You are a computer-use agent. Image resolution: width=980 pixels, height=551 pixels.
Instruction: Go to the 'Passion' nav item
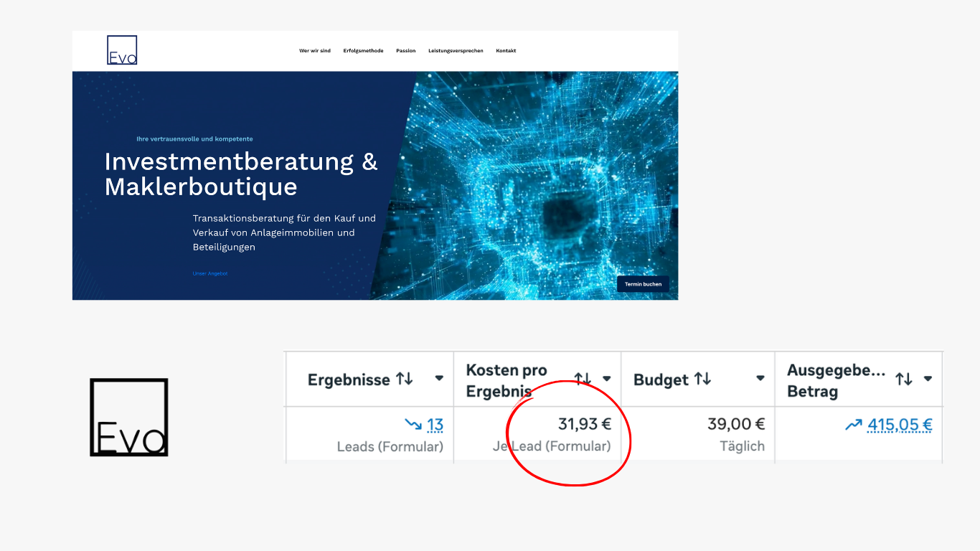click(x=406, y=51)
